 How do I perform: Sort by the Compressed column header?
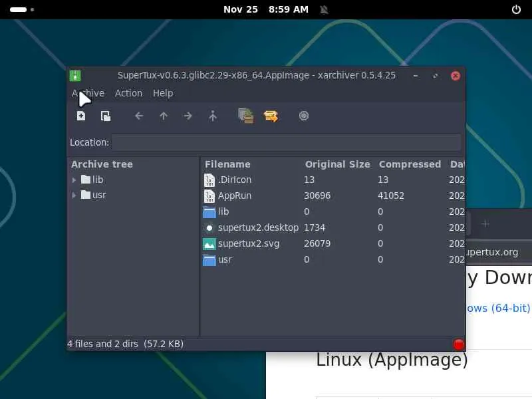[x=410, y=164]
